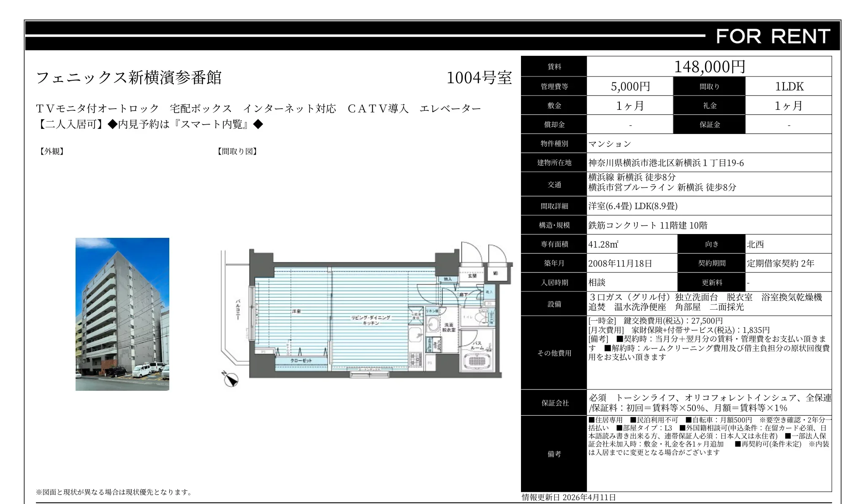Viewport: 868px width, 504px height.
Task: Select the クローゼット label on the floor plan
Action: tap(302, 360)
